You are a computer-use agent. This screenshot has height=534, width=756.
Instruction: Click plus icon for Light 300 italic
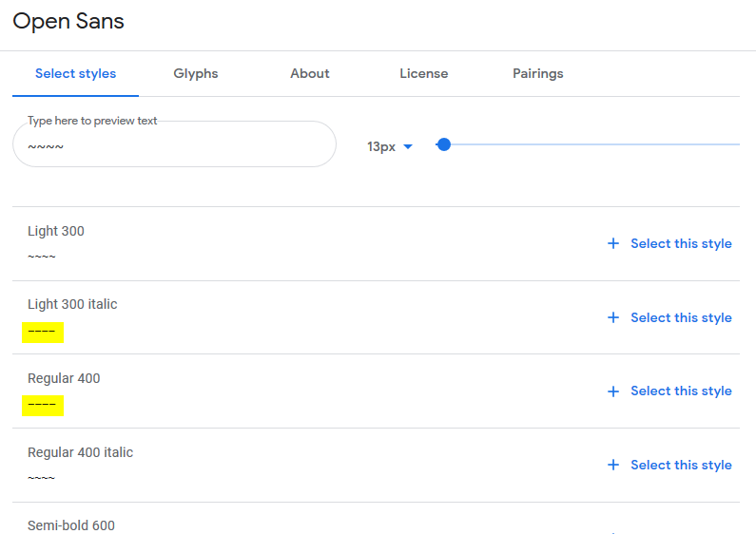[613, 317]
